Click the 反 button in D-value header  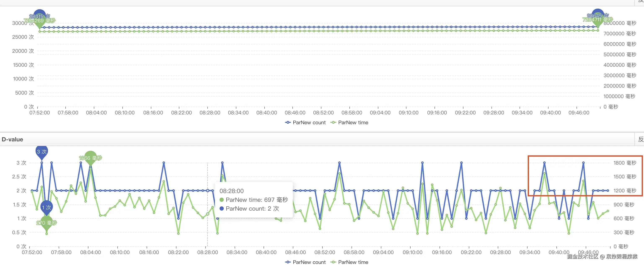[640, 139]
